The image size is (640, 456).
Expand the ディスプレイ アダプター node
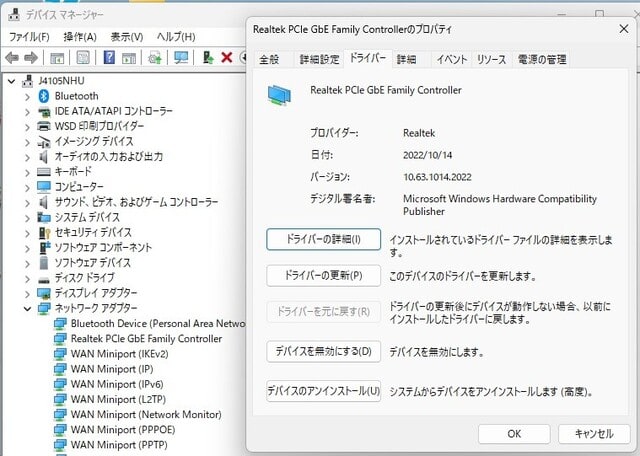(x=27, y=294)
